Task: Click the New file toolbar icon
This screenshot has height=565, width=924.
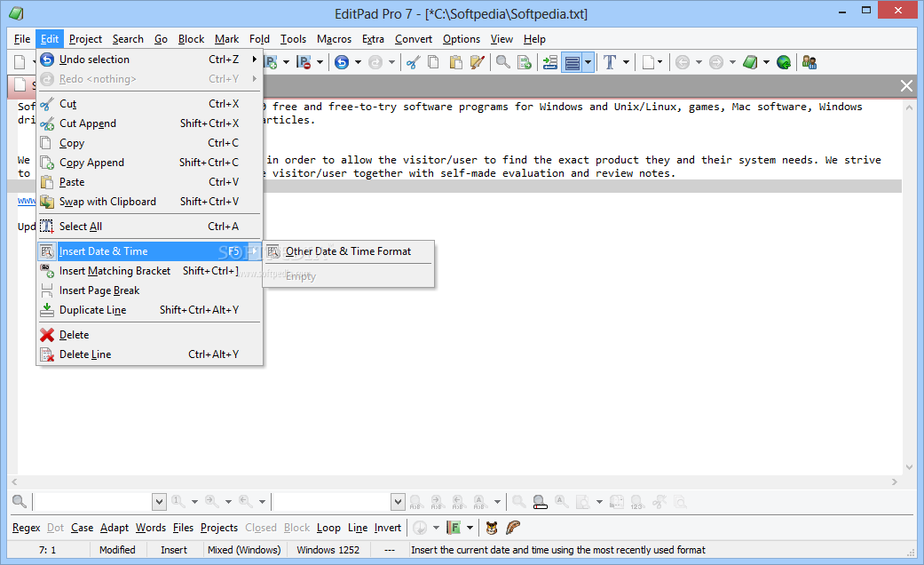Action: [x=20, y=62]
